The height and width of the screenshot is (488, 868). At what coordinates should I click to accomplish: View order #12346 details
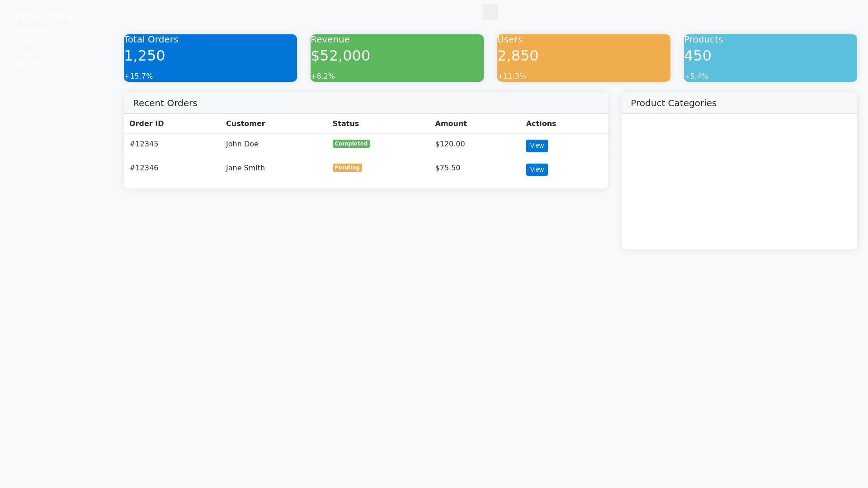(537, 169)
